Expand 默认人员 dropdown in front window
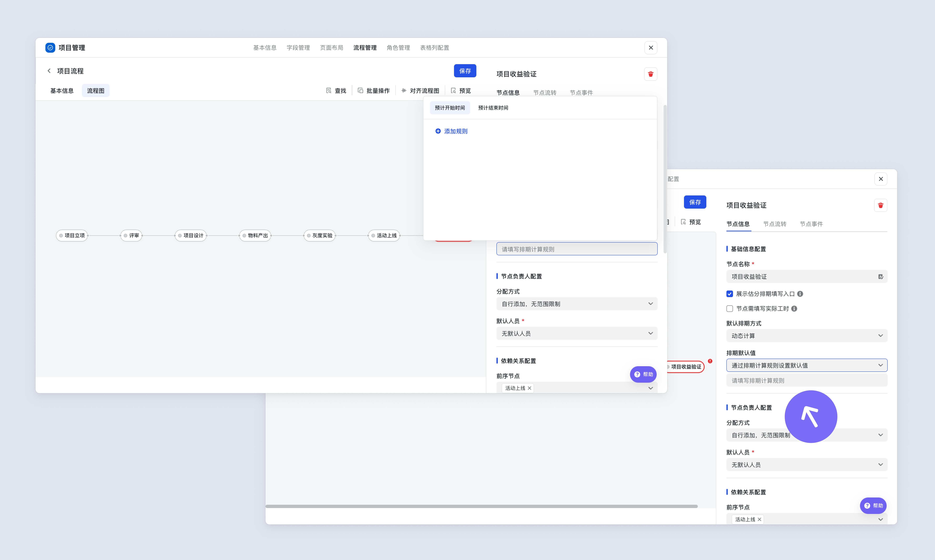This screenshot has height=560, width=935. [577, 333]
